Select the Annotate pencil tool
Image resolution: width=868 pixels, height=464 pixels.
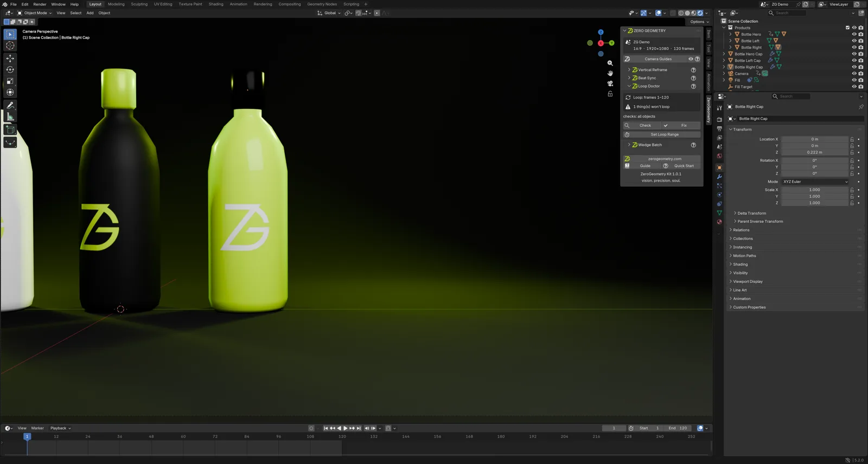[10, 105]
